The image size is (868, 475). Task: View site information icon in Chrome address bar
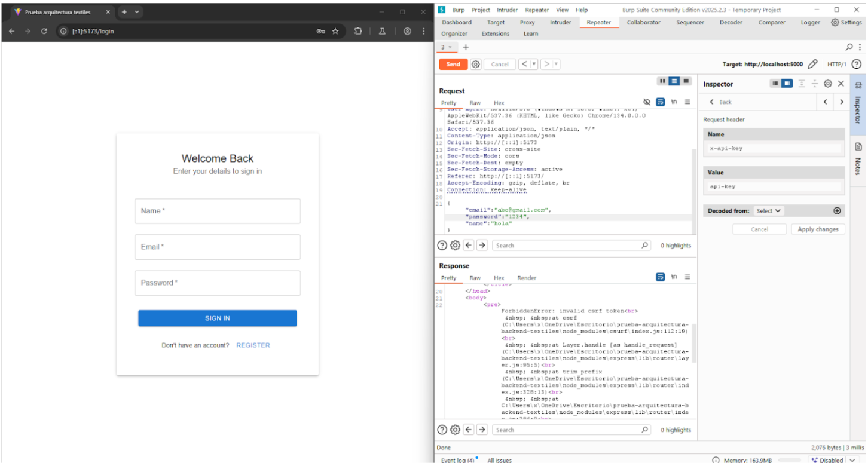click(x=63, y=31)
